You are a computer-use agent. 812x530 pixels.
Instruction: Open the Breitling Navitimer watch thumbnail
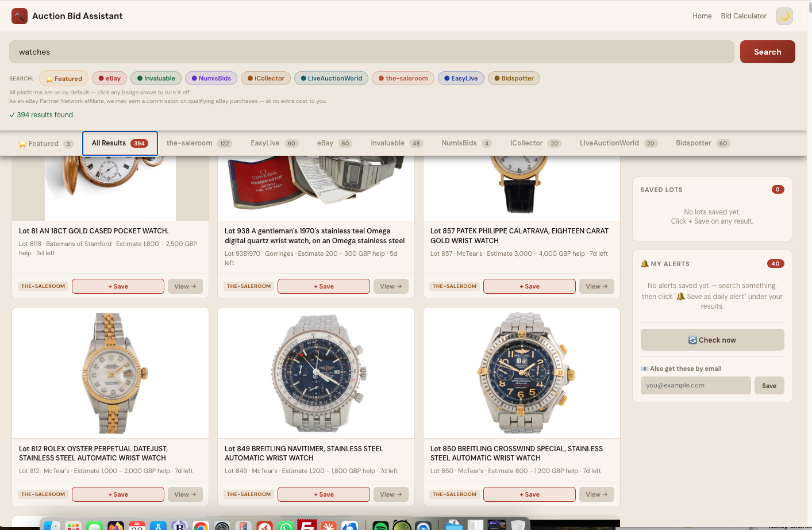tap(316, 372)
